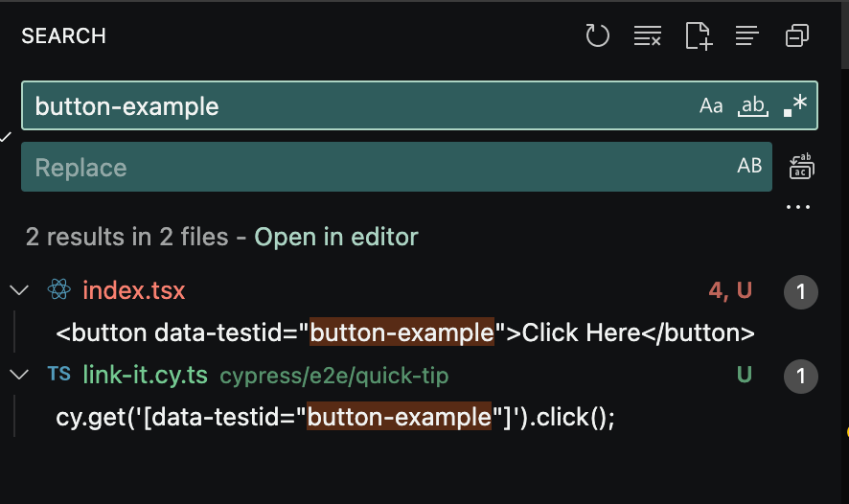Clear search results with the header icon

(x=648, y=36)
